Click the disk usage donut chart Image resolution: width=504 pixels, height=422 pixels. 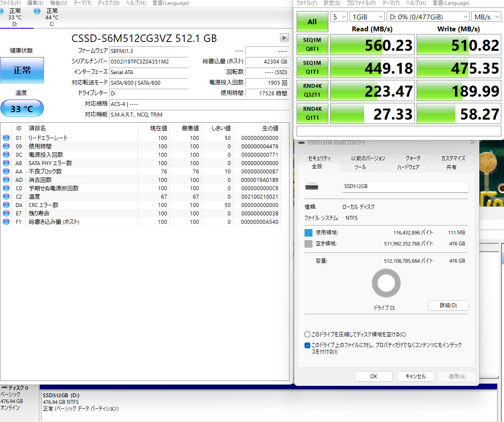click(386, 283)
